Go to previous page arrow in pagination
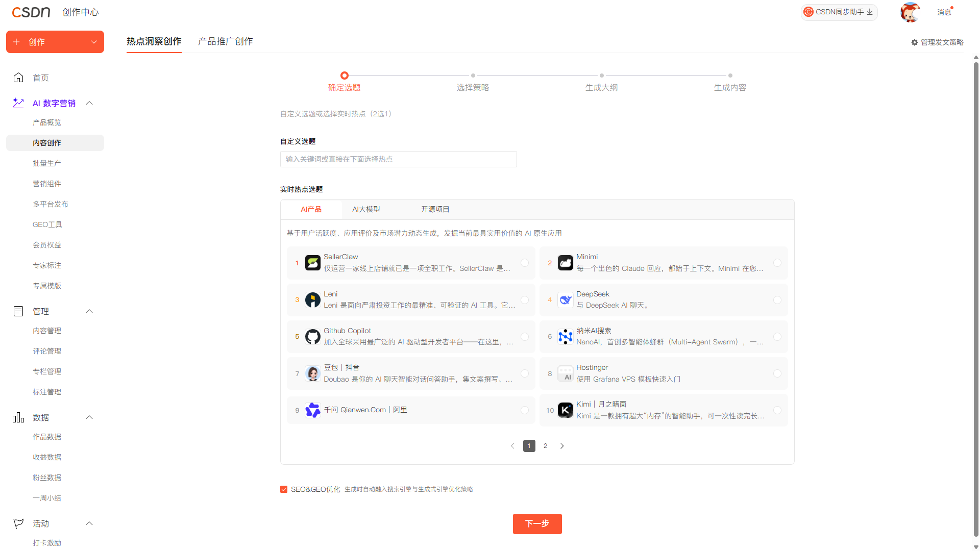Screen dimensions: 980x551 512,446
